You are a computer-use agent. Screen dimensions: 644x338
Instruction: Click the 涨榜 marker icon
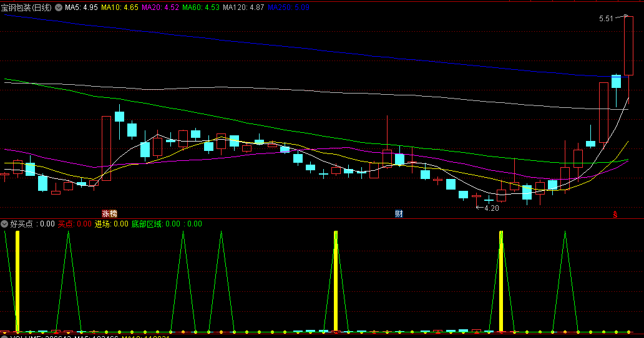pyautogui.click(x=110, y=214)
